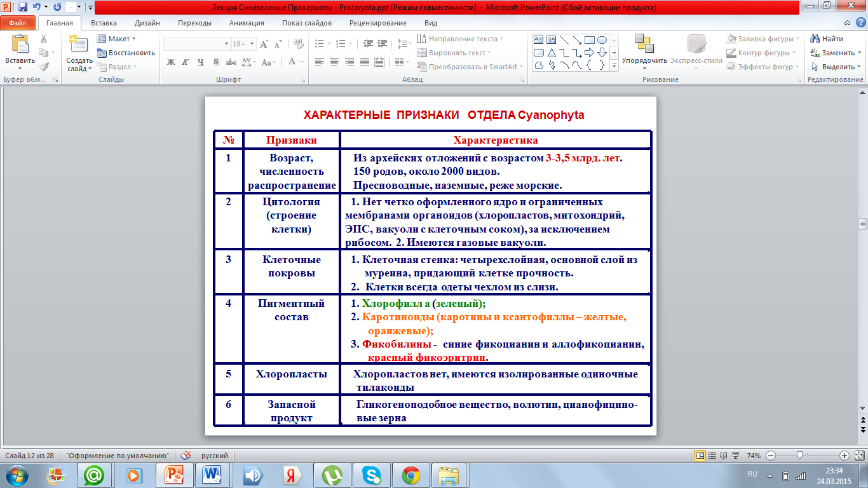Open the Файл tab
Screen dimensions: 868x488
tap(18, 23)
